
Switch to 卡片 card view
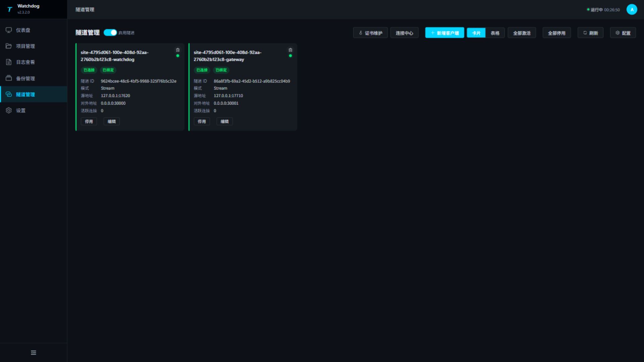tap(476, 33)
